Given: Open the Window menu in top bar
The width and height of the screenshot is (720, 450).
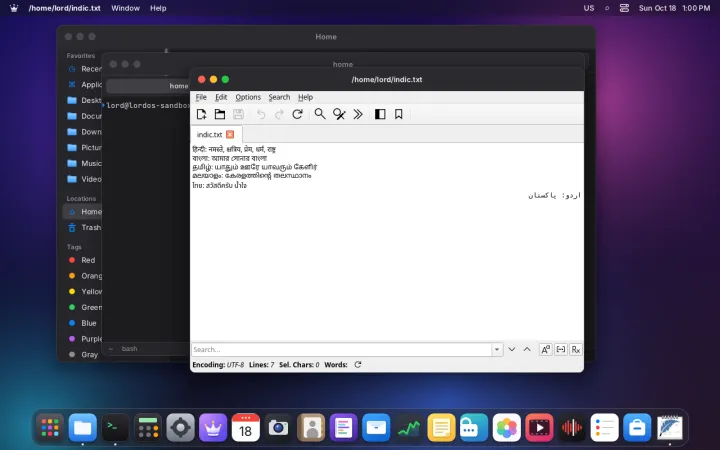Looking at the screenshot, I should (x=125, y=8).
